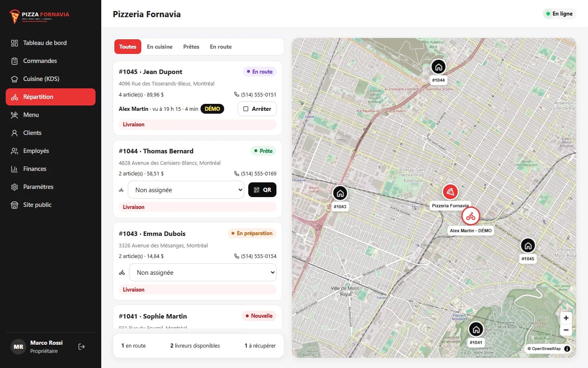Zoom in on the map
Image resolution: width=588 pixels, height=368 pixels.
pos(566,318)
